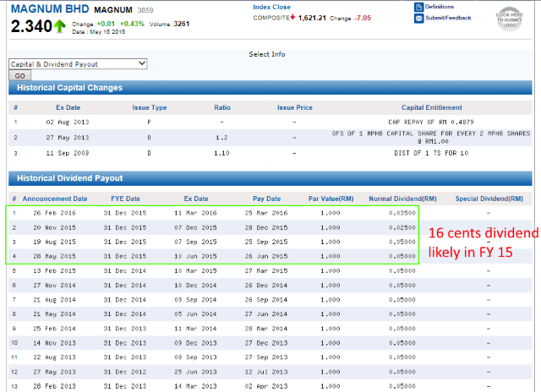Screen dimensions: 541x392
Task: Click the Volume value 3261
Action: click(x=182, y=24)
